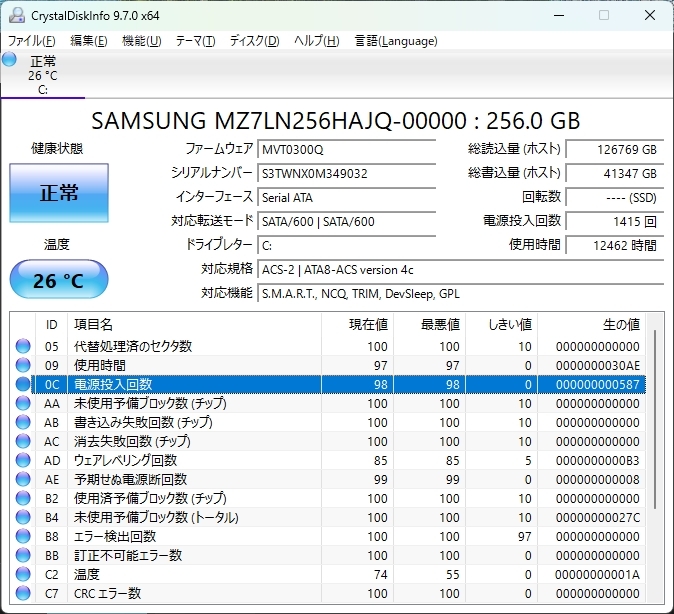Click status orb of row 09 使用時間
The height and width of the screenshot is (614, 674).
[23, 365]
